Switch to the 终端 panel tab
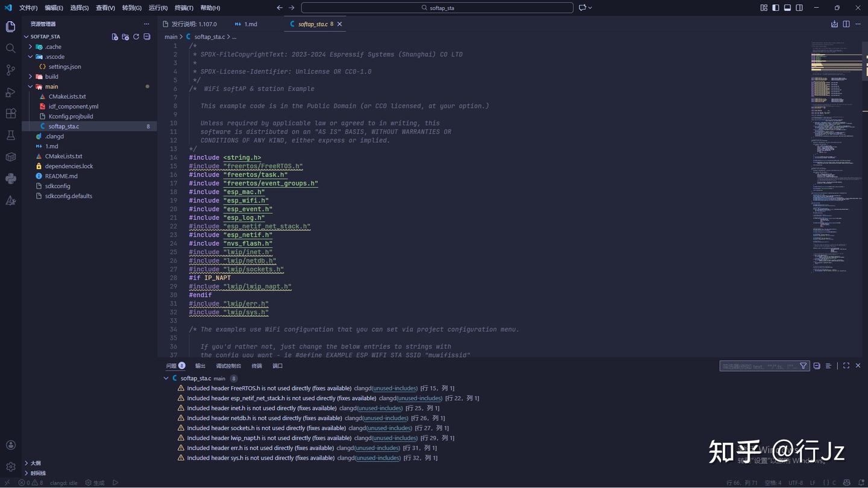Image resolution: width=868 pixels, height=488 pixels. 257,366
